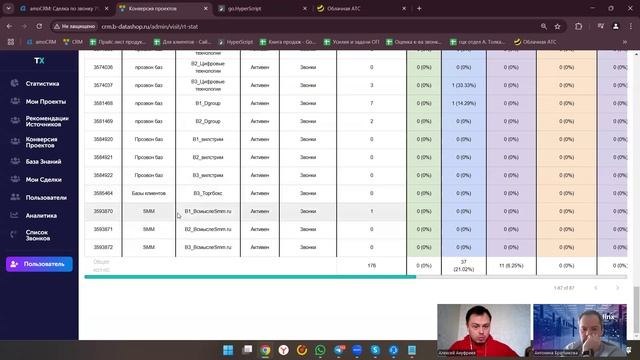The image size is (640, 360).
Task: Click the Не защищено site info chip
Action: pos(75,27)
